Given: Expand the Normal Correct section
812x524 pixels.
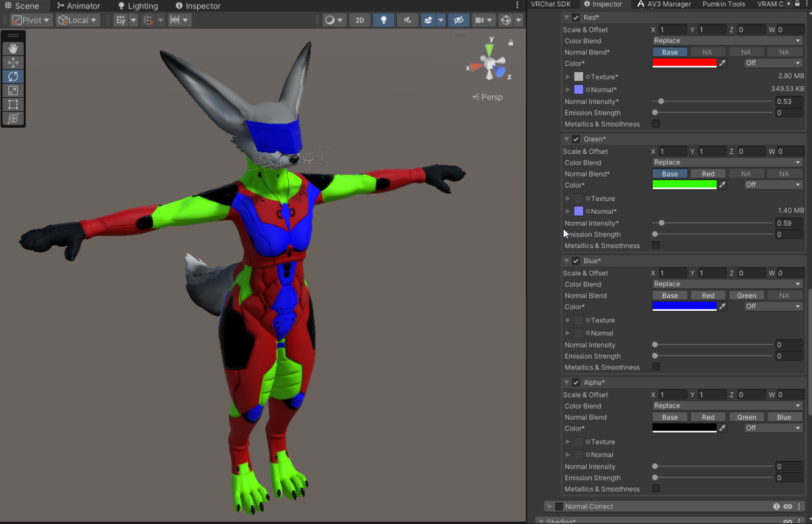Looking at the screenshot, I should click(549, 506).
